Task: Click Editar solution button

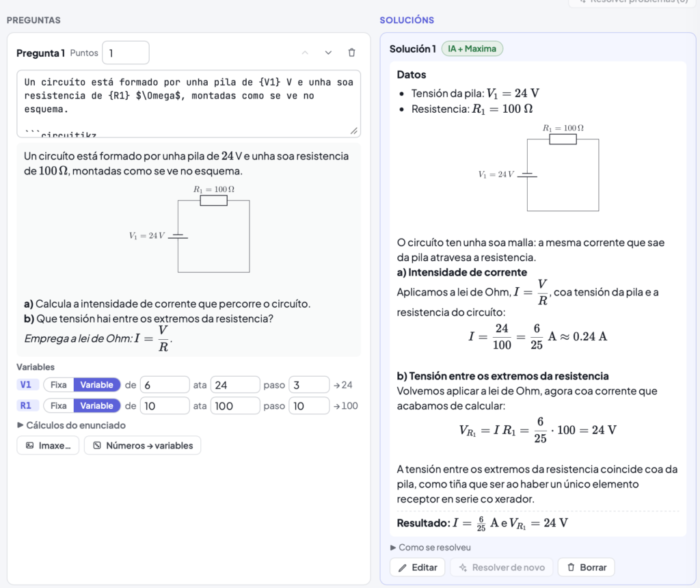Action: [x=418, y=567]
